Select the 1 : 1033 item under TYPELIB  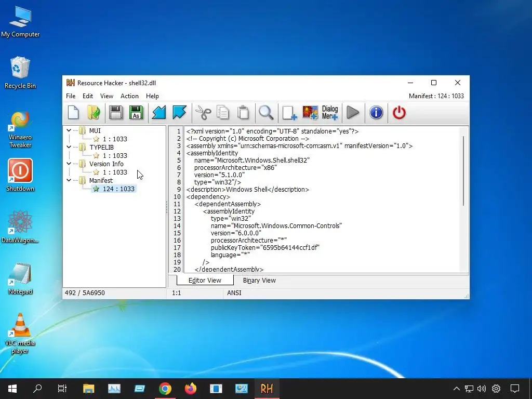tap(115, 155)
